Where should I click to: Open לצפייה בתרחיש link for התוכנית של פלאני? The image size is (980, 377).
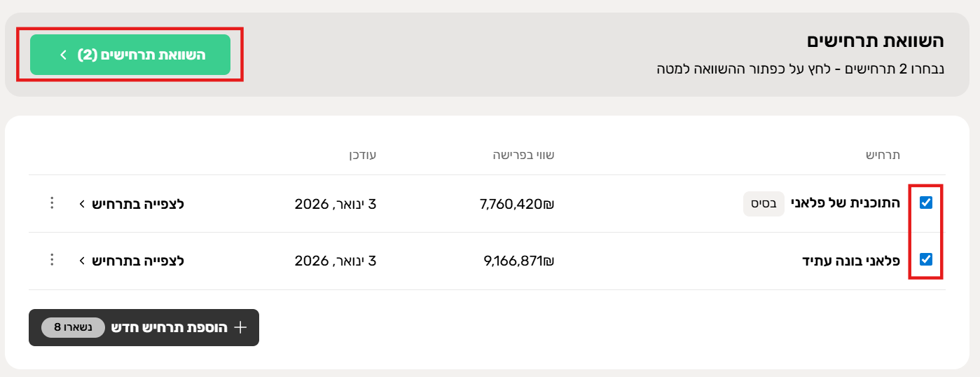click(x=137, y=204)
